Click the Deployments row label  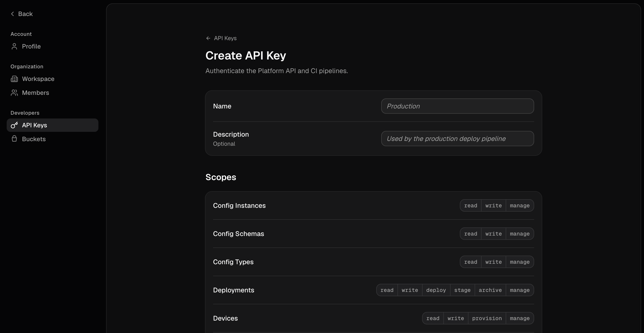(x=234, y=290)
